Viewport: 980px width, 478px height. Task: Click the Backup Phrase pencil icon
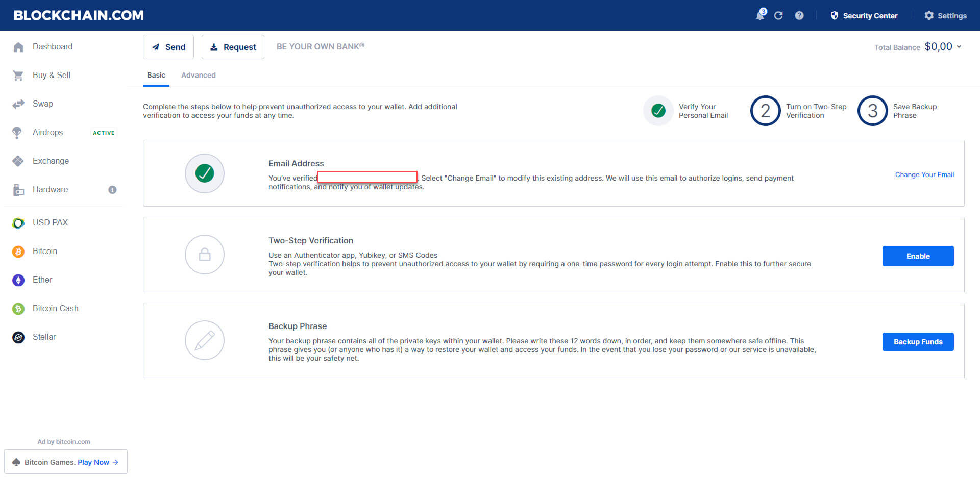pos(205,340)
